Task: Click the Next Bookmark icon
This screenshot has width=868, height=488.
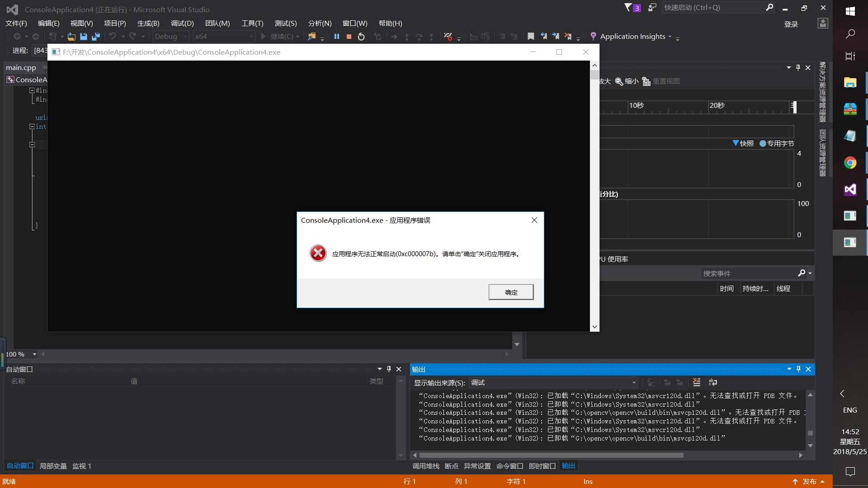Action: click(x=556, y=37)
